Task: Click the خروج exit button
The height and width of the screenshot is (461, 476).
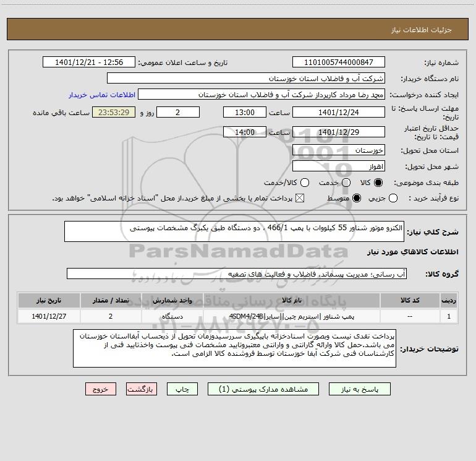Action: 101,389
